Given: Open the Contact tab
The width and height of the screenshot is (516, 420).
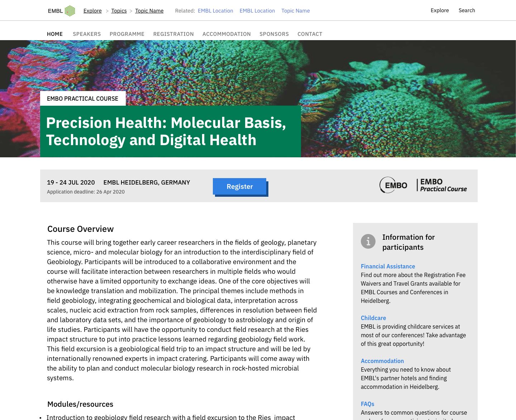Looking at the screenshot, I should pyautogui.click(x=310, y=34).
